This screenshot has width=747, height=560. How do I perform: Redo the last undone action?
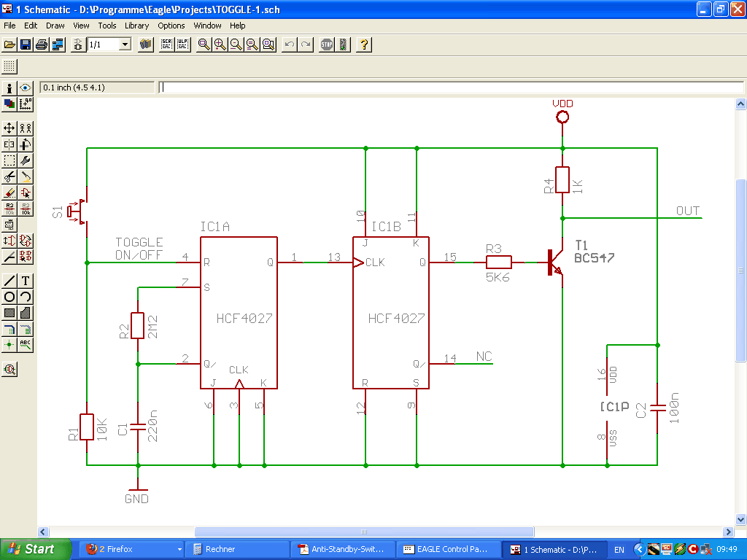[306, 44]
